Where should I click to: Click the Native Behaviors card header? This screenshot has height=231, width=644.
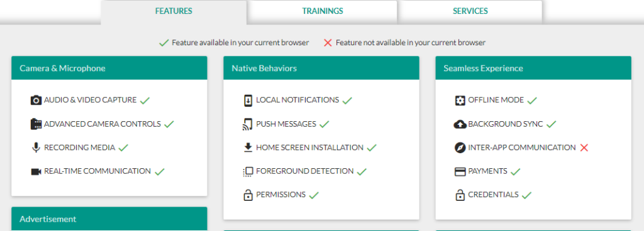pyautogui.click(x=321, y=68)
